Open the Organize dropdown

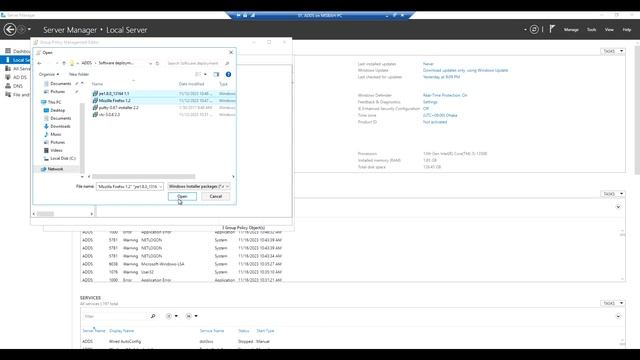[x=49, y=74]
